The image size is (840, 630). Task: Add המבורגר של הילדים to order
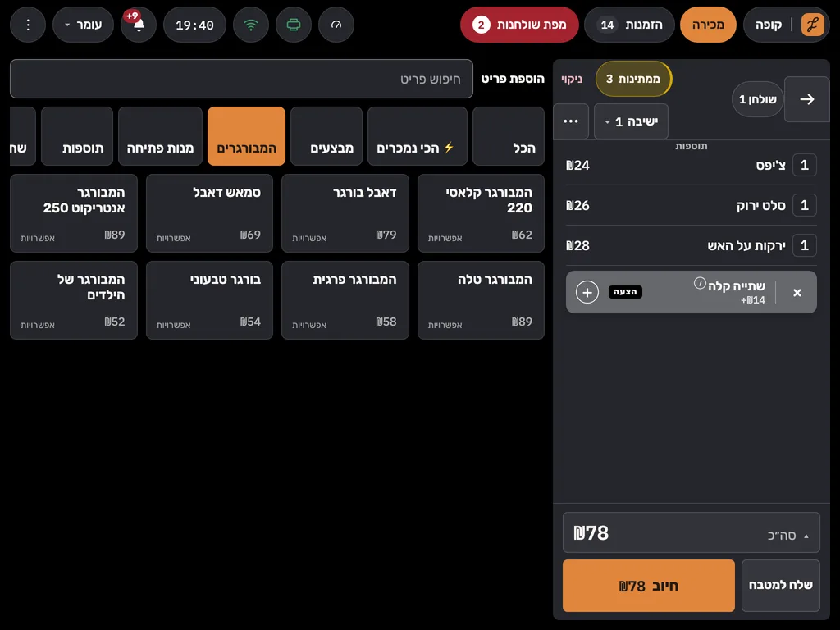[74, 300]
